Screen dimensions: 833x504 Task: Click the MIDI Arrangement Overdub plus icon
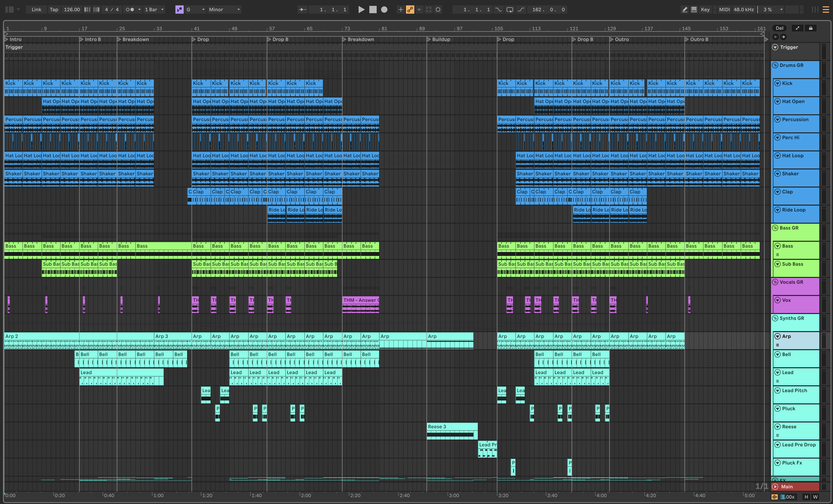(401, 10)
